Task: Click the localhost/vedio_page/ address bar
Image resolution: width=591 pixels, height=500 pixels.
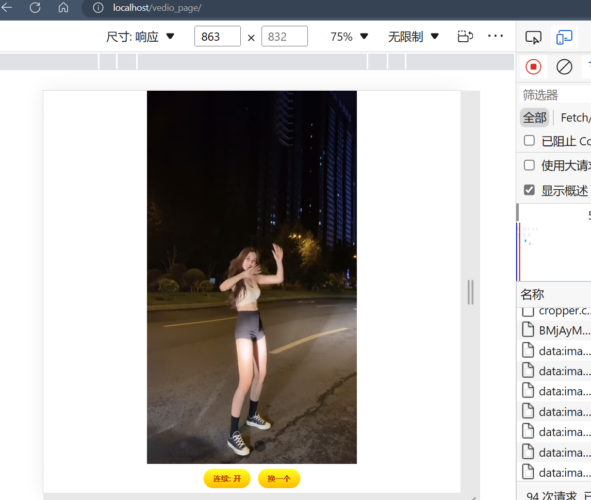Action: tap(158, 8)
